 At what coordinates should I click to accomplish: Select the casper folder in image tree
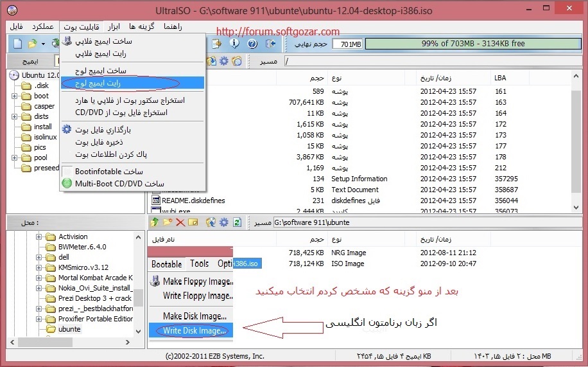point(44,106)
